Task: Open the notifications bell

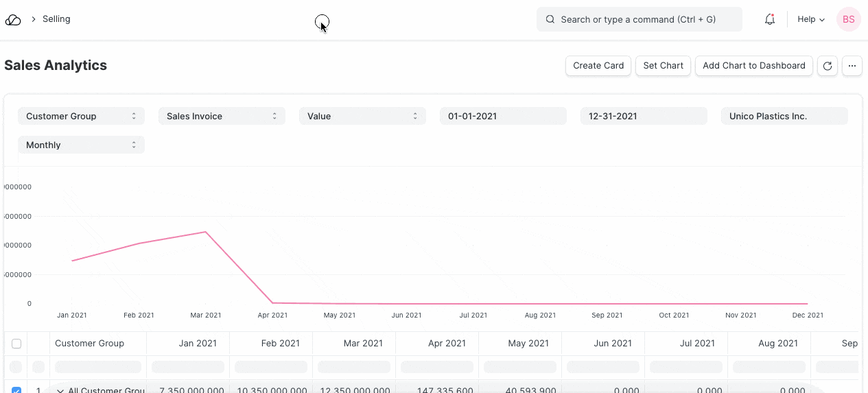Action: click(x=770, y=20)
